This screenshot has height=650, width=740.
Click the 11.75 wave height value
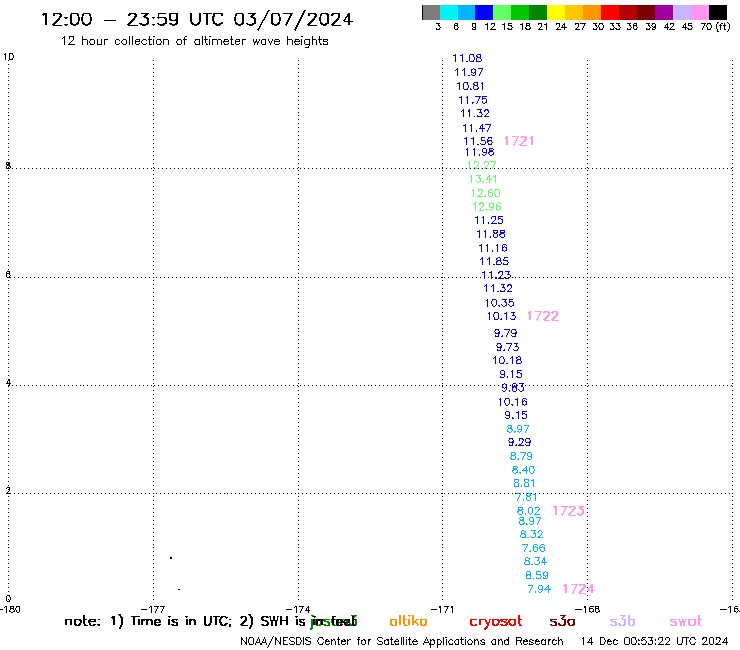473,101
